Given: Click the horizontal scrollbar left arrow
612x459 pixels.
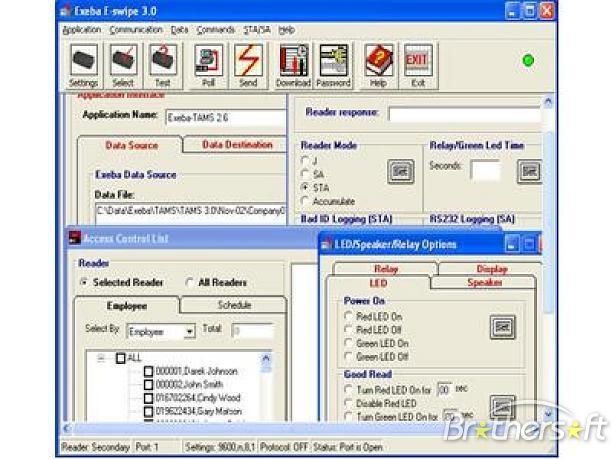Looking at the screenshot, I should [67, 428].
